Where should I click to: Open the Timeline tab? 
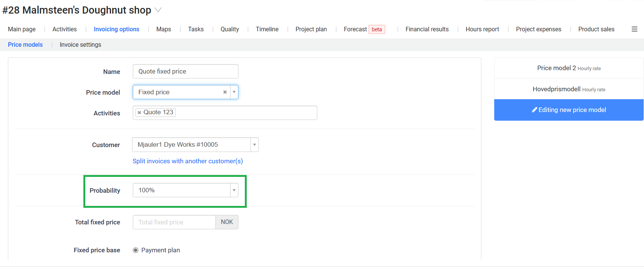coord(267,29)
